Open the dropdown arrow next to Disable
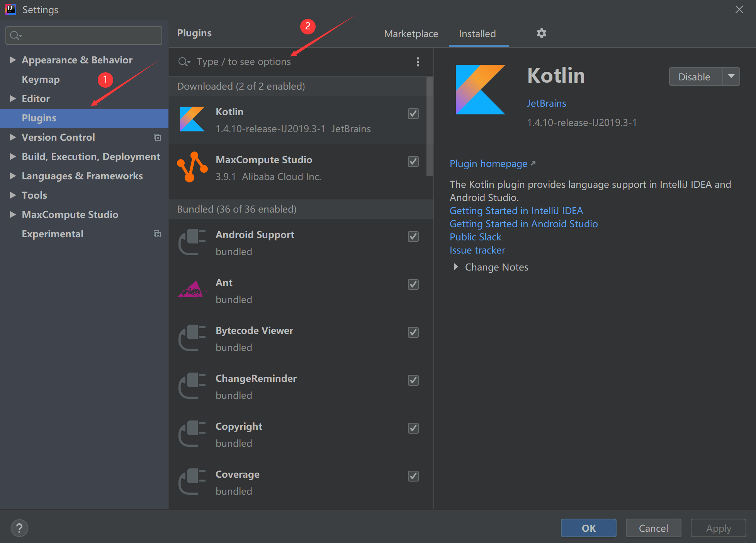 click(x=731, y=77)
